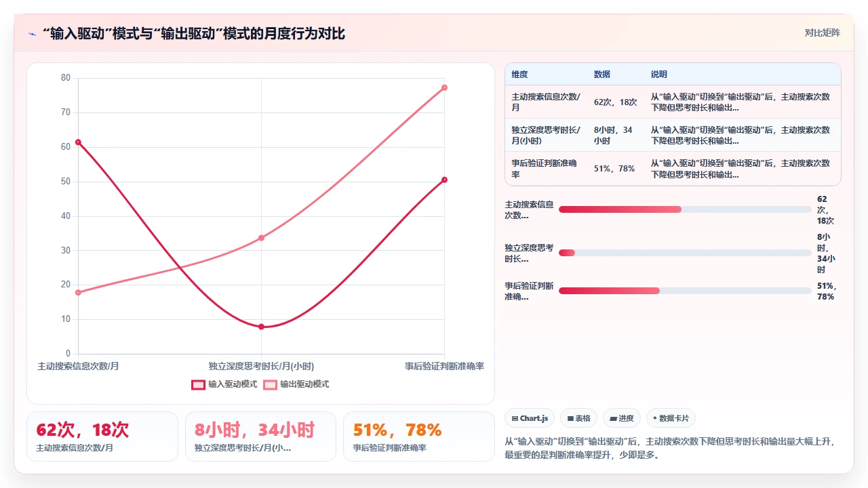Click the 62次，18次 table cell
Screen dimensions: 868x488
click(x=616, y=102)
